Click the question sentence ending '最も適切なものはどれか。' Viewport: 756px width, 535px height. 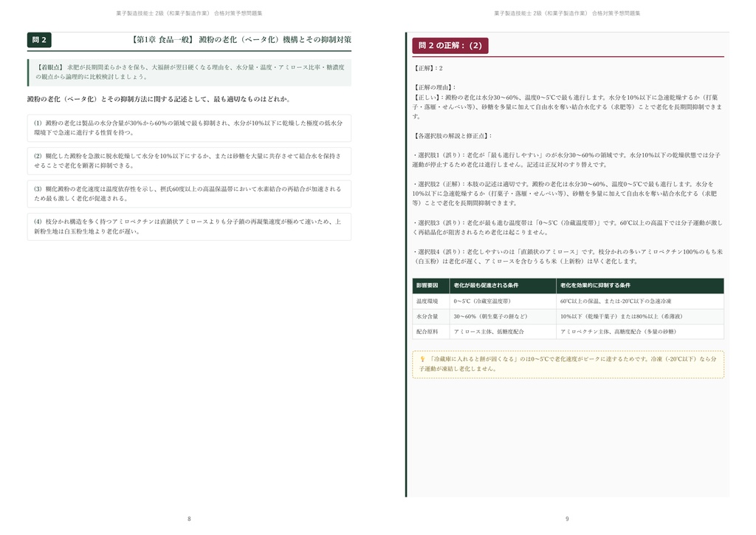159,99
